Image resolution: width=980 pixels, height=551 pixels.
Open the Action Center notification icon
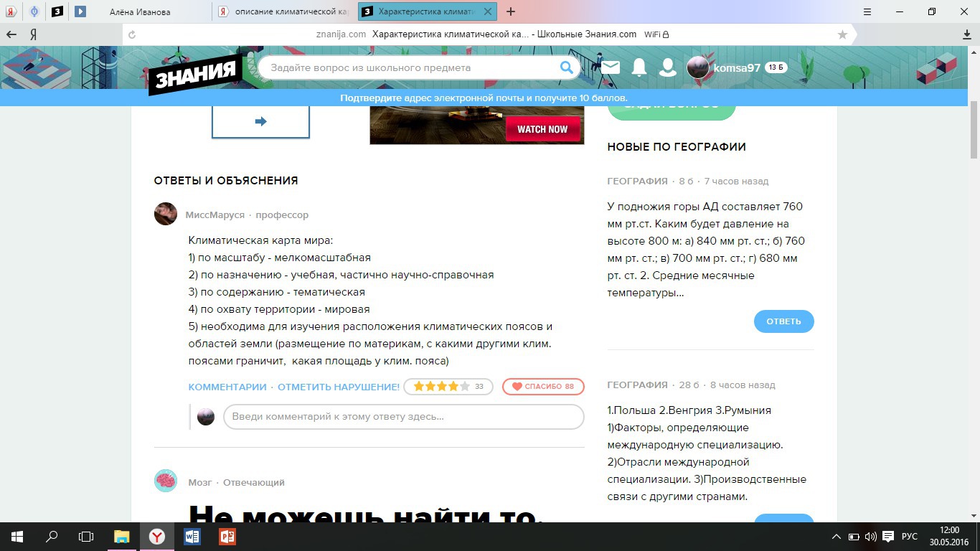point(888,537)
